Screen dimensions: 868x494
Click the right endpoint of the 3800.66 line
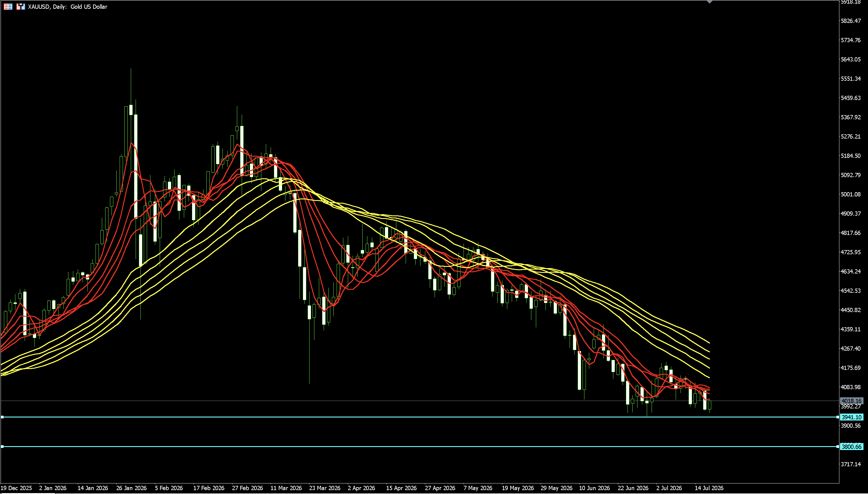click(838, 446)
